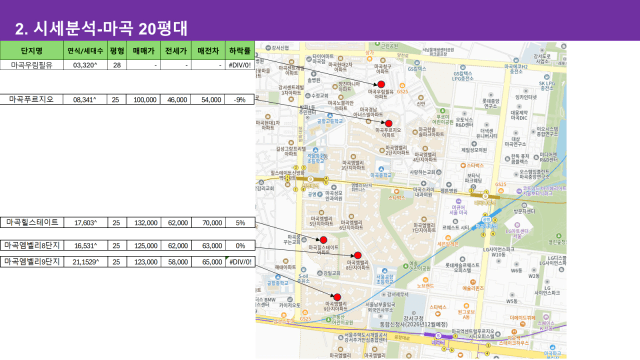Select the red marker at 마곡힐스테이트 아파트
This screenshot has width=640, height=360.
click(x=323, y=240)
